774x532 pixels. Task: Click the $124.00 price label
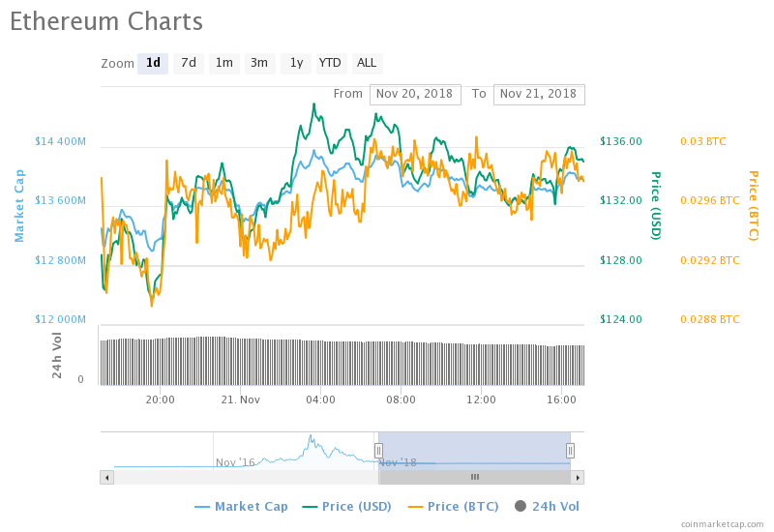click(x=621, y=319)
